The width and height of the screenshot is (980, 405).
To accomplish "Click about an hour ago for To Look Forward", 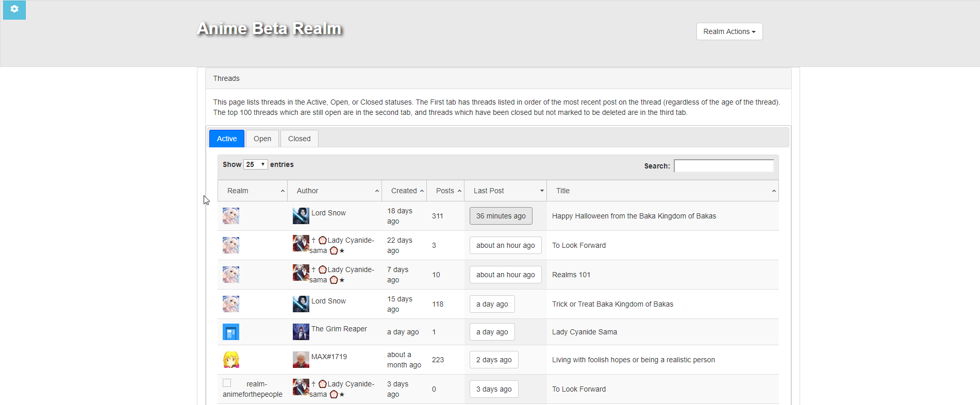I will tap(506, 245).
